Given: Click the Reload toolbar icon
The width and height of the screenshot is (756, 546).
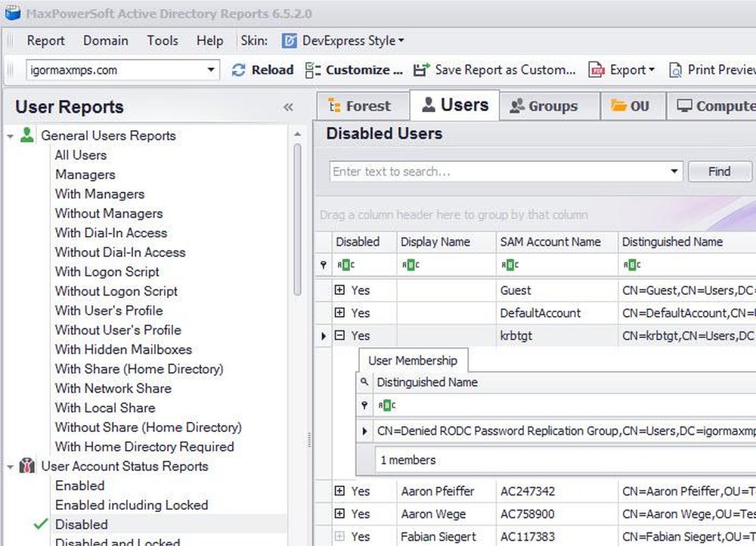Looking at the screenshot, I should pyautogui.click(x=239, y=69).
